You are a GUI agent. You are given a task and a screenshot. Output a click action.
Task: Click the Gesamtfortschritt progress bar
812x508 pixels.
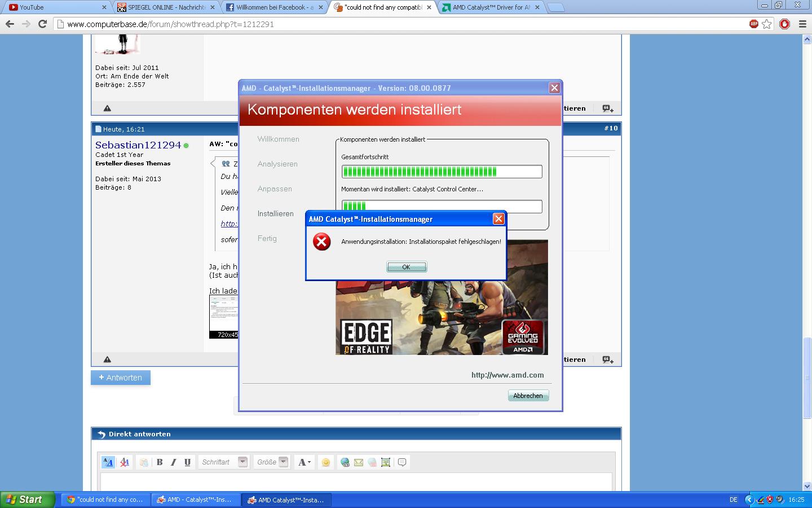pos(442,172)
